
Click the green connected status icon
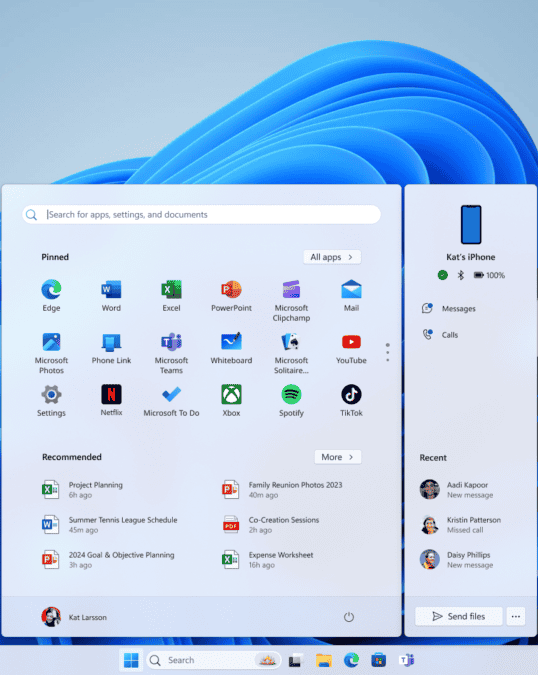442,275
